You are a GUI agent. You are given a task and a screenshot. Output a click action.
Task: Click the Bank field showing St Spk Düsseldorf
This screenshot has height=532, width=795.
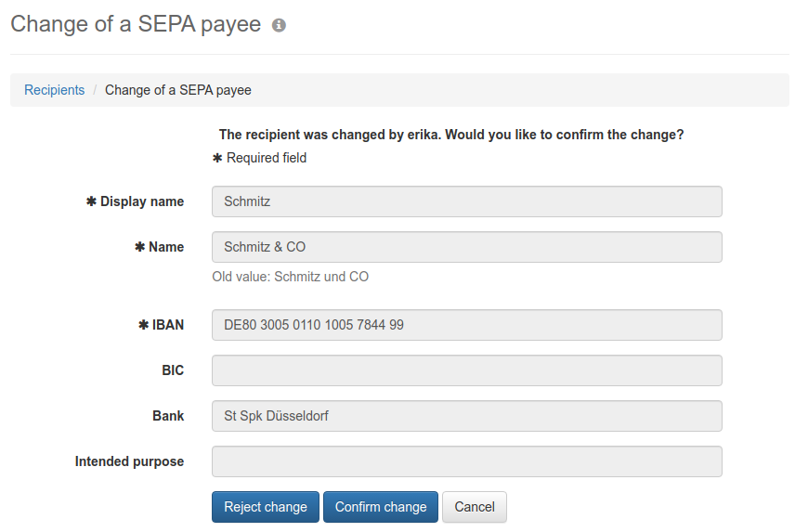pos(467,416)
